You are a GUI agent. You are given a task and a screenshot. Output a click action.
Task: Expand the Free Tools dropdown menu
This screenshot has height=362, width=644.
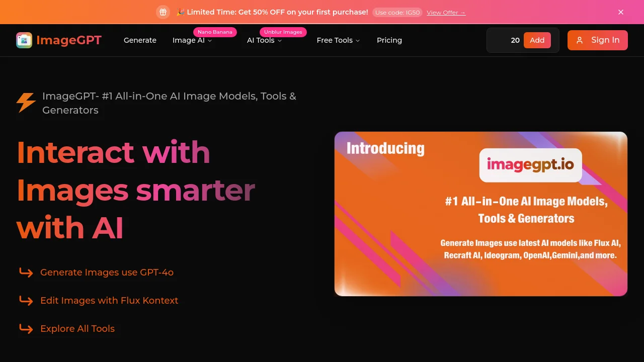pos(338,40)
